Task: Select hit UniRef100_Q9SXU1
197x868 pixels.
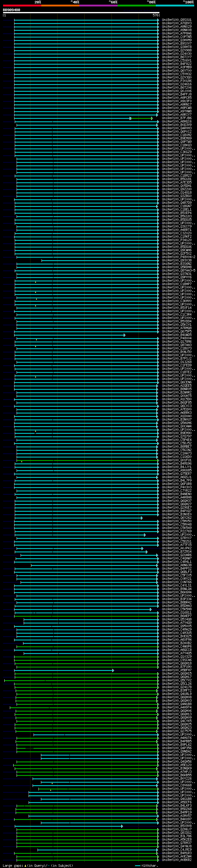Action: (176, 20)
